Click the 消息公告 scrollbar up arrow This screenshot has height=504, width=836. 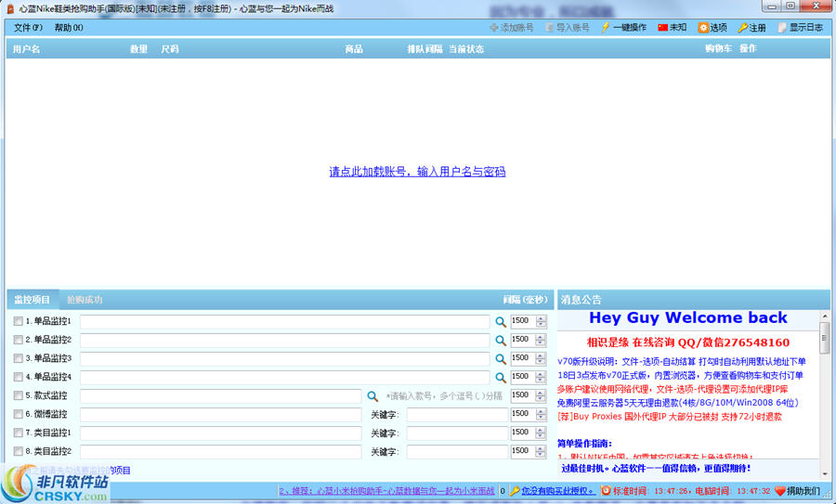click(824, 317)
